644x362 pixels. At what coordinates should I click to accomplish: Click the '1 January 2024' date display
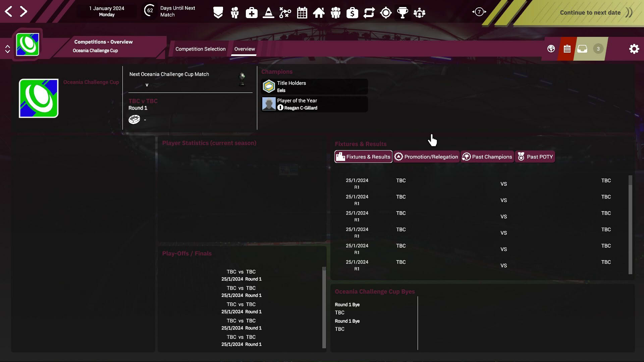click(107, 11)
